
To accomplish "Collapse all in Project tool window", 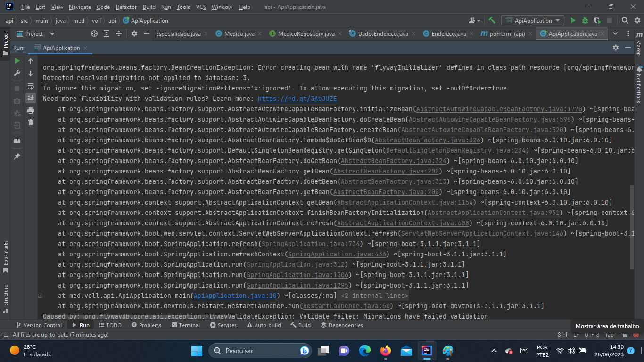I will tap(119, 33).
